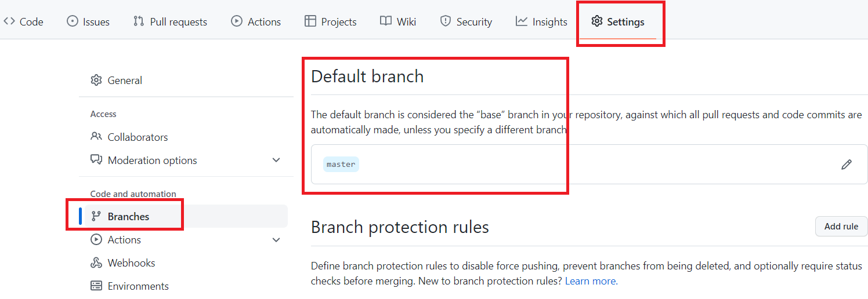868x299 pixels.
Task: Click the pencil edit icon for default branch
Action: [847, 165]
